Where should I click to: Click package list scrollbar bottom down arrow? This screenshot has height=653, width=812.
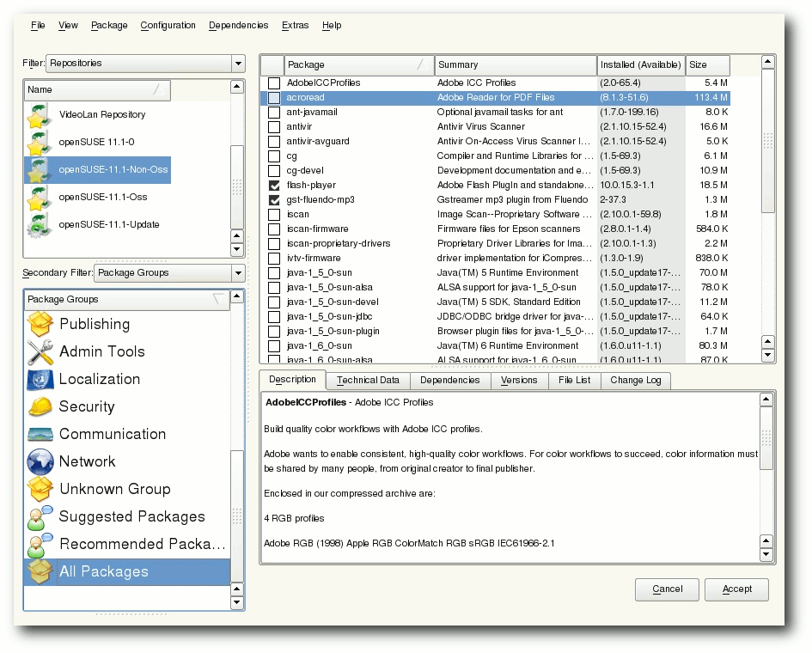tap(768, 355)
